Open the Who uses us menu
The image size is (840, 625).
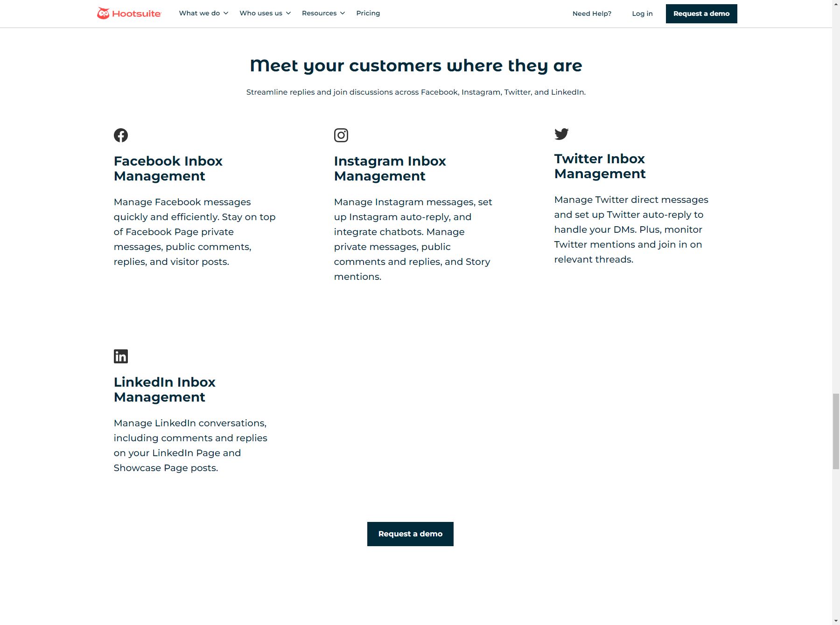pos(265,13)
